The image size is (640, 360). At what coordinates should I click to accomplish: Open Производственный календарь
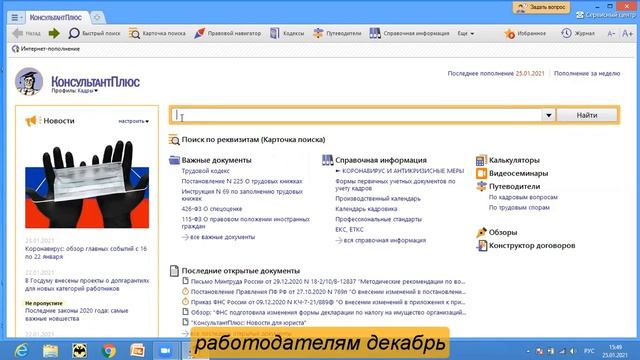(378, 199)
